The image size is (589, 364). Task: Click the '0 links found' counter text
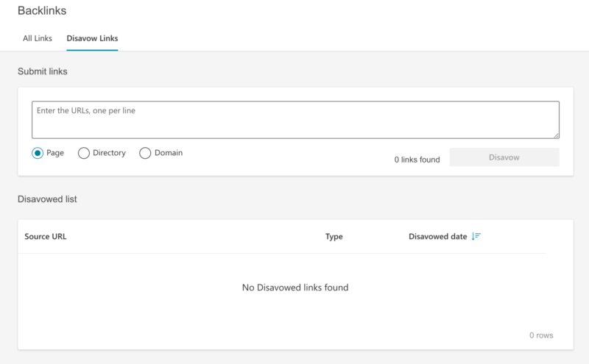tap(417, 160)
